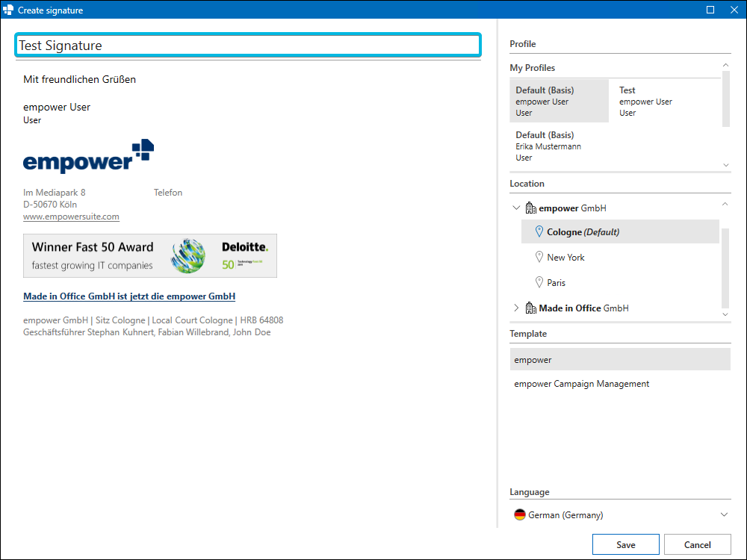Viewport: 747px width, 560px height.
Task: Choose the empower Campaign Management template
Action: click(620, 384)
